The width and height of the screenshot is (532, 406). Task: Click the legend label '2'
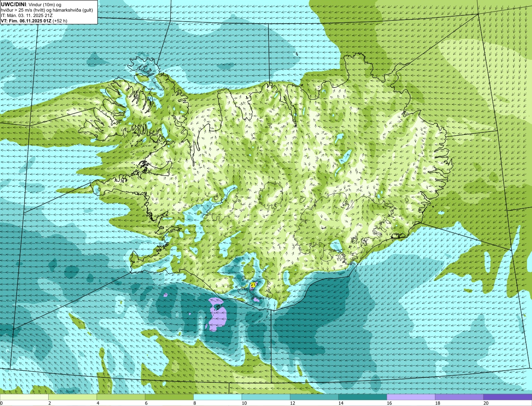point(49,403)
